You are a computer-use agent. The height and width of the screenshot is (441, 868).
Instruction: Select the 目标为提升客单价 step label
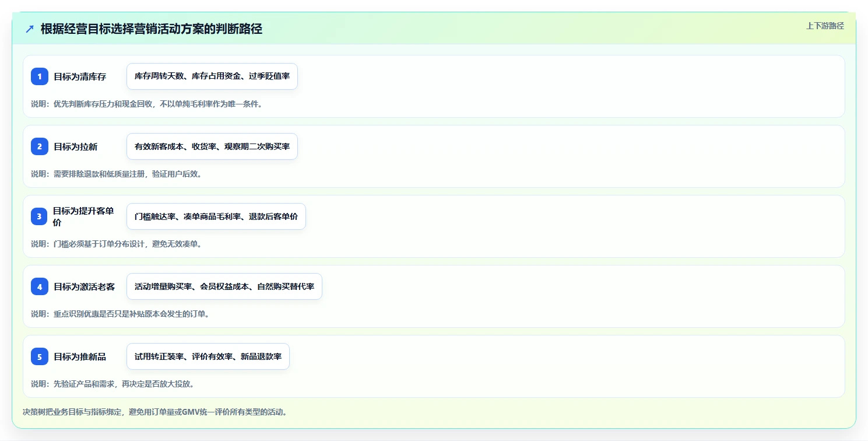[x=83, y=216]
